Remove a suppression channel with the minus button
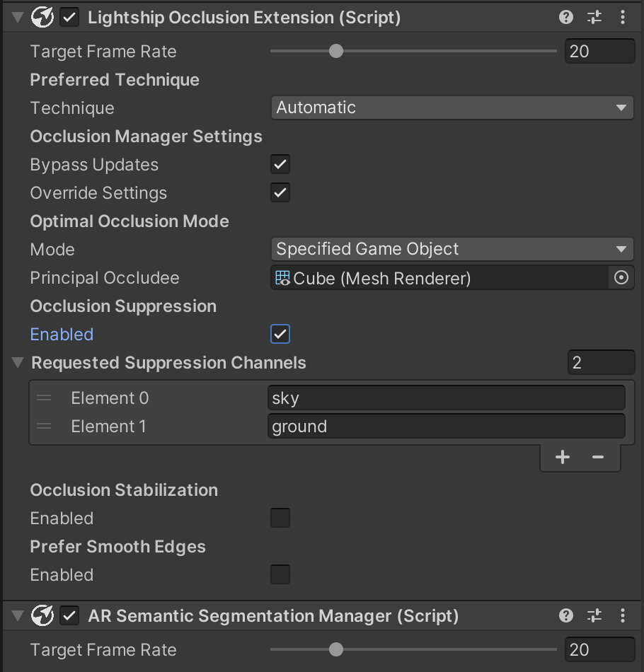 click(x=597, y=457)
